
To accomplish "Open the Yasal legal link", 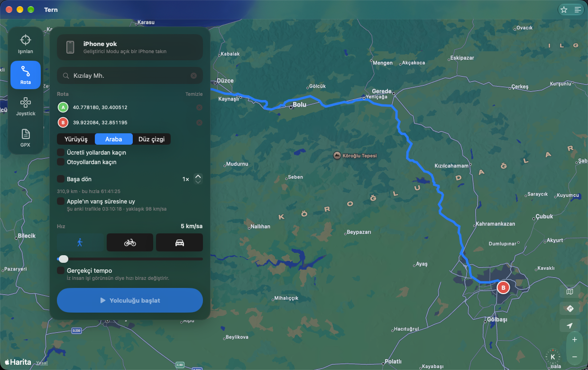I will click(x=42, y=363).
